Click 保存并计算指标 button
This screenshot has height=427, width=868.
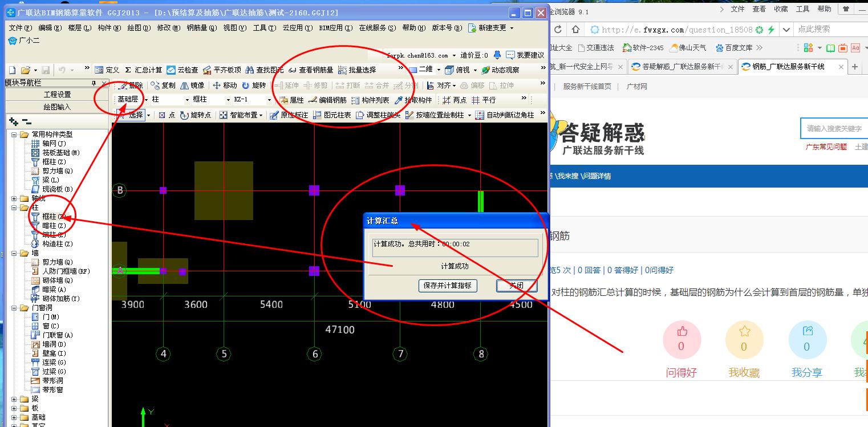click(x=448, y=286)
